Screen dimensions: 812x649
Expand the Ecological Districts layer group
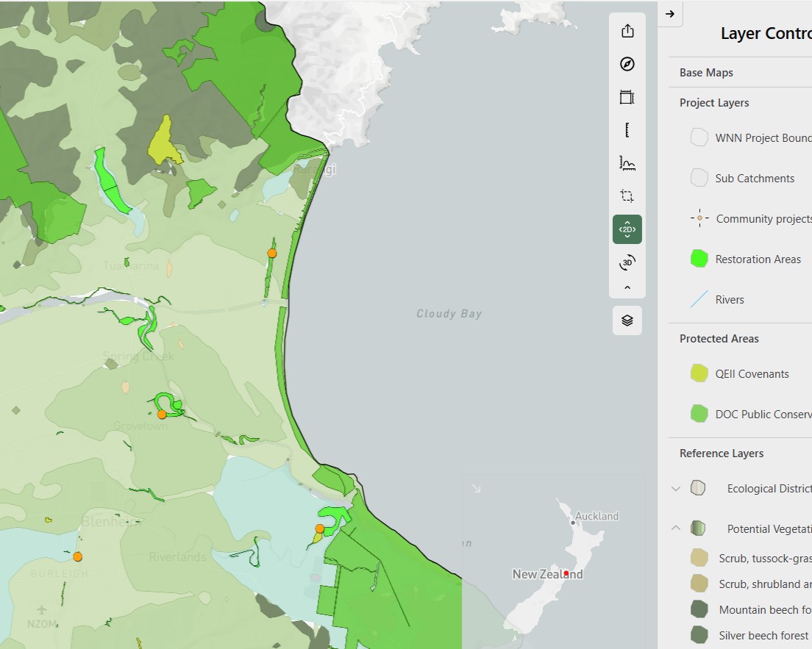pos(676,488)
